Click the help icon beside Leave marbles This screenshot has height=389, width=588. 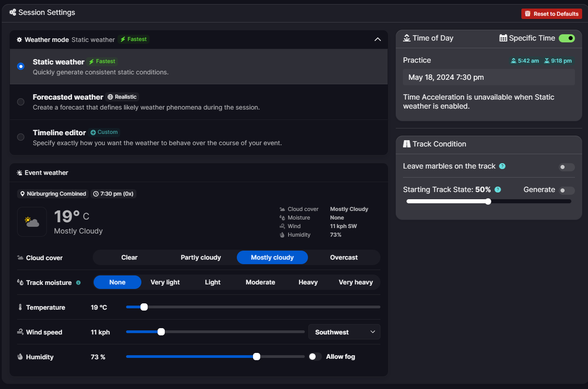[x=502, y=166]
